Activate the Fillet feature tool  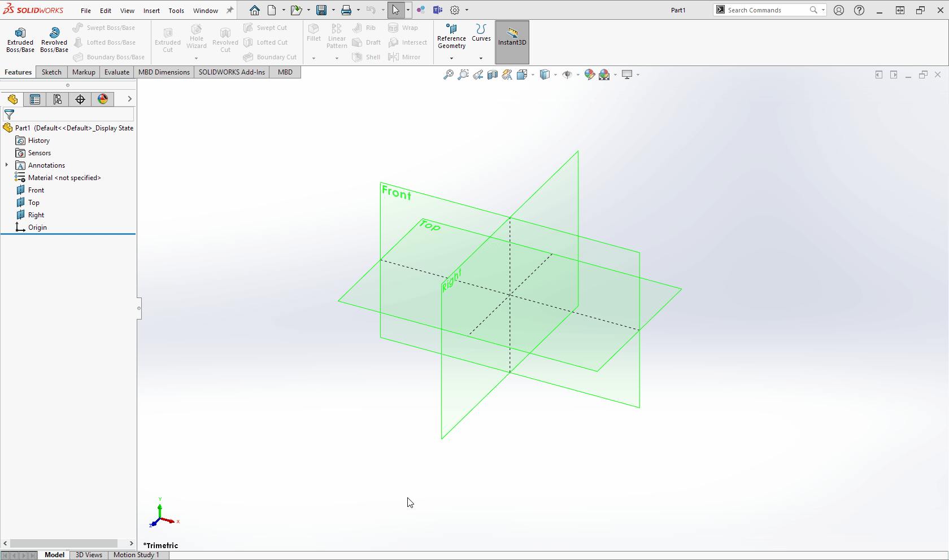(x=314, y=35)
